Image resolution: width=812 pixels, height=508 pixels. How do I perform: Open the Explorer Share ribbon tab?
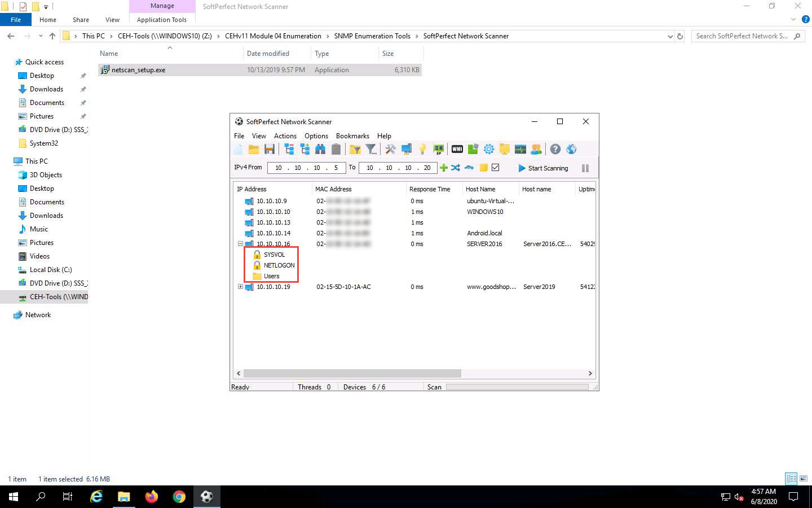coord(81,20)
